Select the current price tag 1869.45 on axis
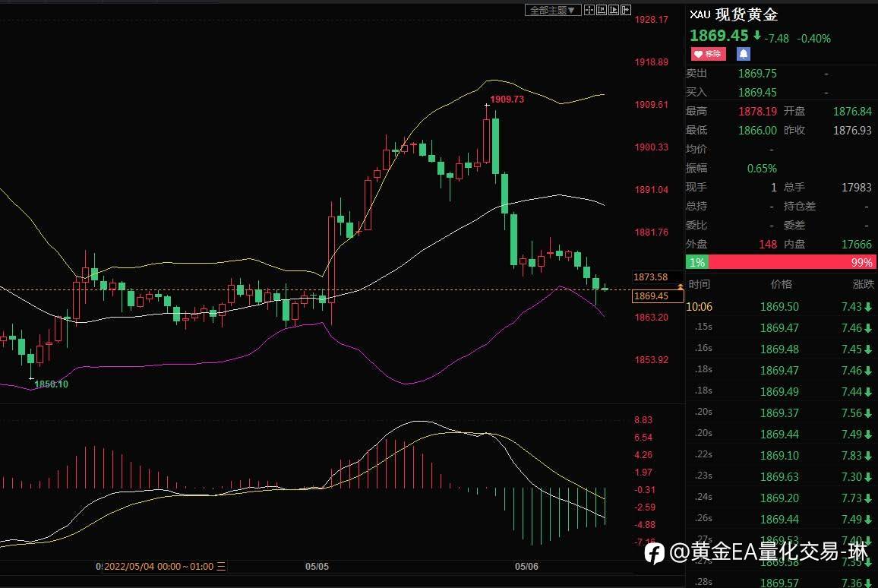 (x=658, y=296)
